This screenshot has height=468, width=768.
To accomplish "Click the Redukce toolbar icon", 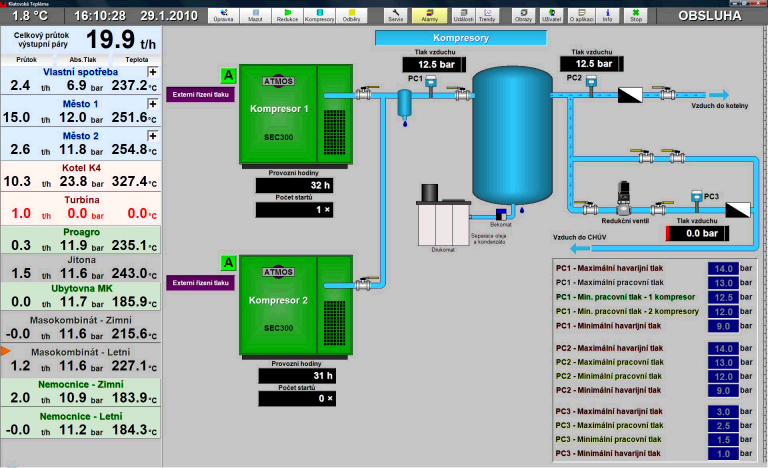I will tap(288, 16).
